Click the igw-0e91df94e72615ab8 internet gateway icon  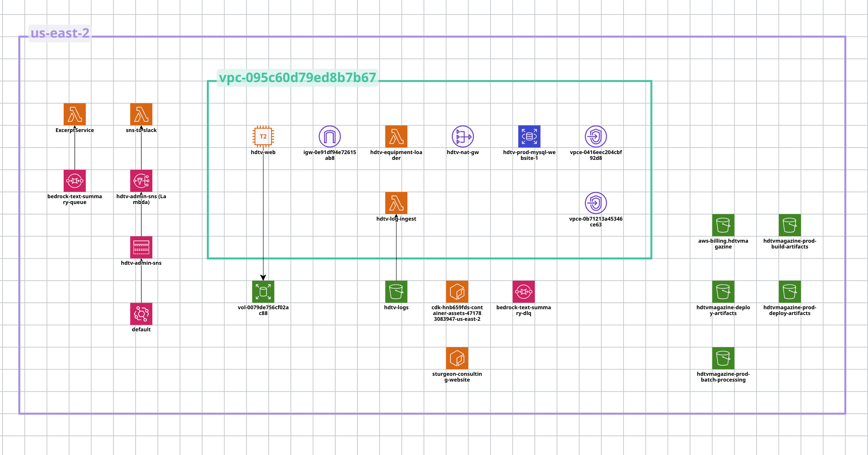pyautogui.click(x=329, y=137)
